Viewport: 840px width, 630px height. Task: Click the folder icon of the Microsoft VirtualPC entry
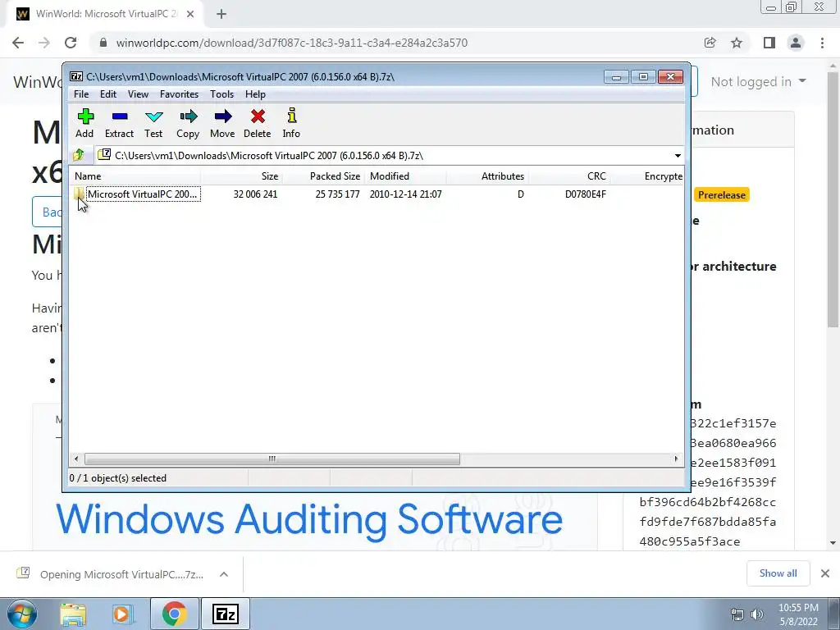[x=79, y=194]
